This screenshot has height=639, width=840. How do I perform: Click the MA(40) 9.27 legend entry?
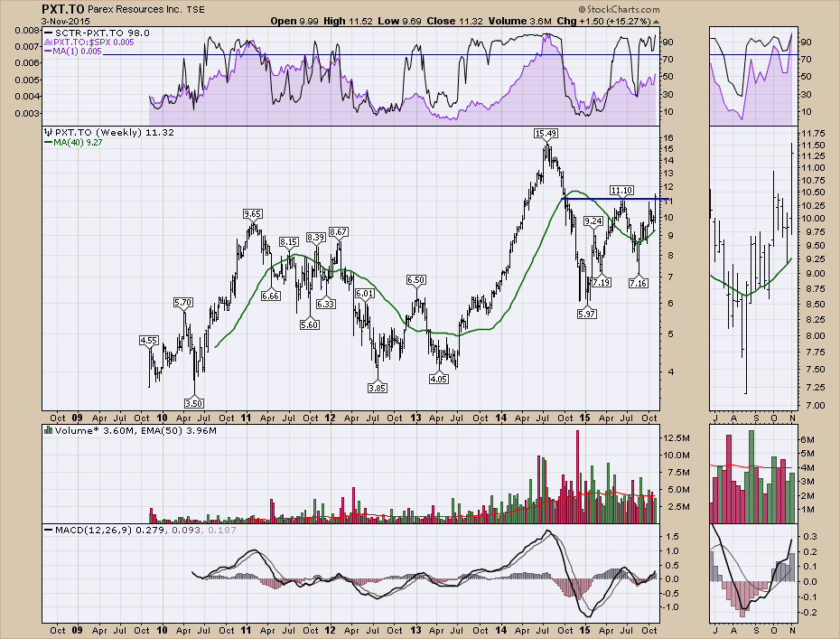point(73,142)
